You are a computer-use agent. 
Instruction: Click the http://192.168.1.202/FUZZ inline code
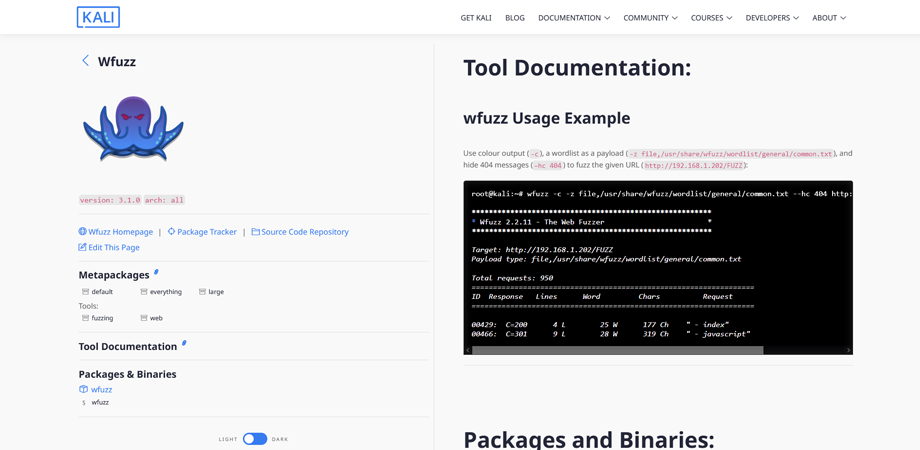694,166
